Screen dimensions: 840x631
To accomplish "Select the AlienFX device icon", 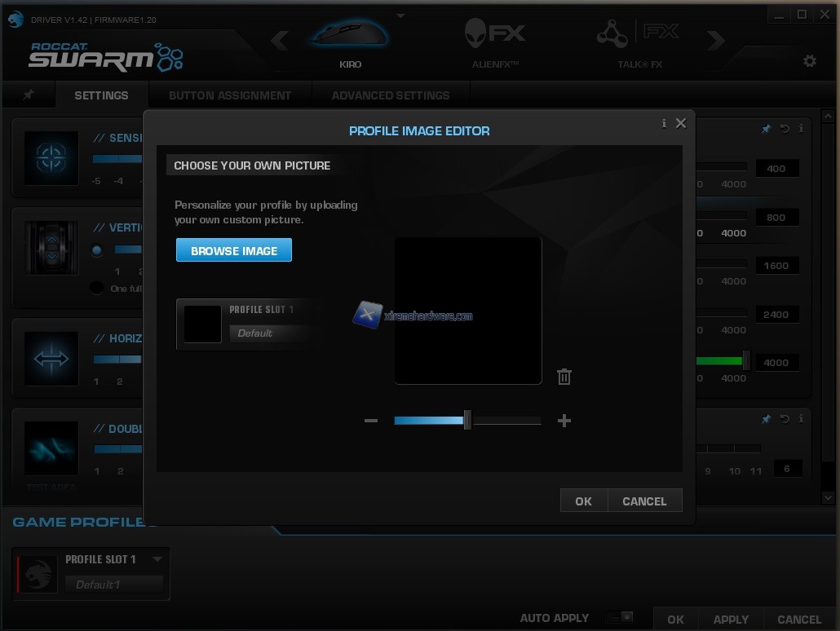I will coord(495,35).
